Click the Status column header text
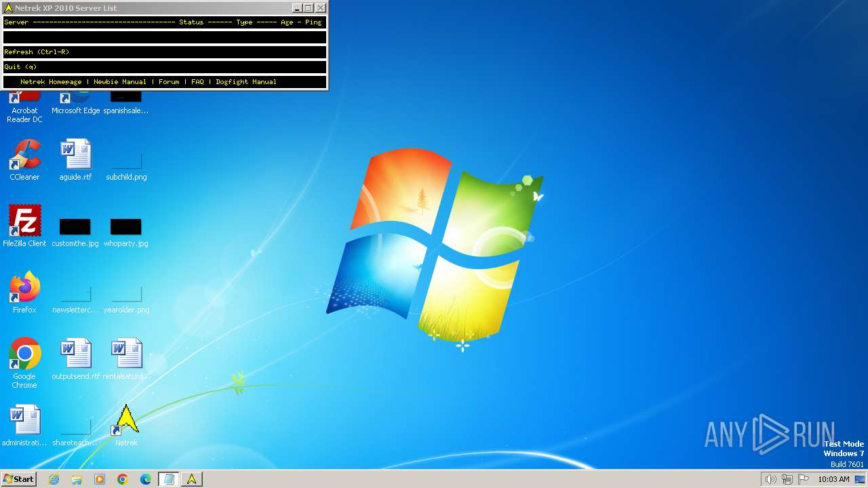This screenshot has width=868, height=488. point(191,22)
